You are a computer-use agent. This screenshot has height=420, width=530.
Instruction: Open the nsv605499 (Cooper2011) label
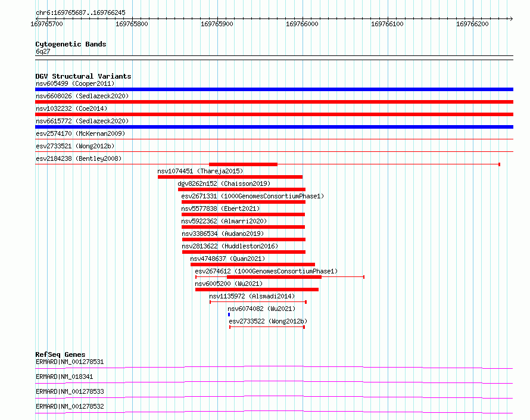(x=75, y=83)
